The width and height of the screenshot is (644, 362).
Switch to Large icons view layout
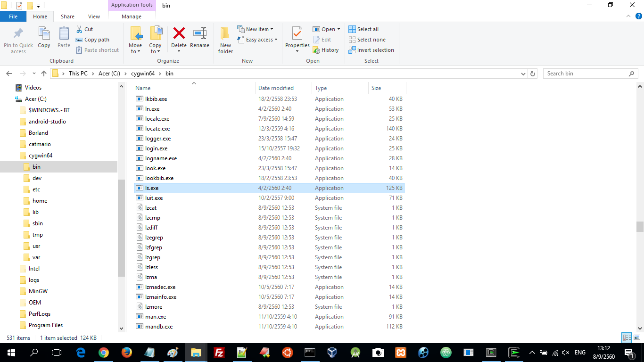pyautogui.click(x=636, y=337)
